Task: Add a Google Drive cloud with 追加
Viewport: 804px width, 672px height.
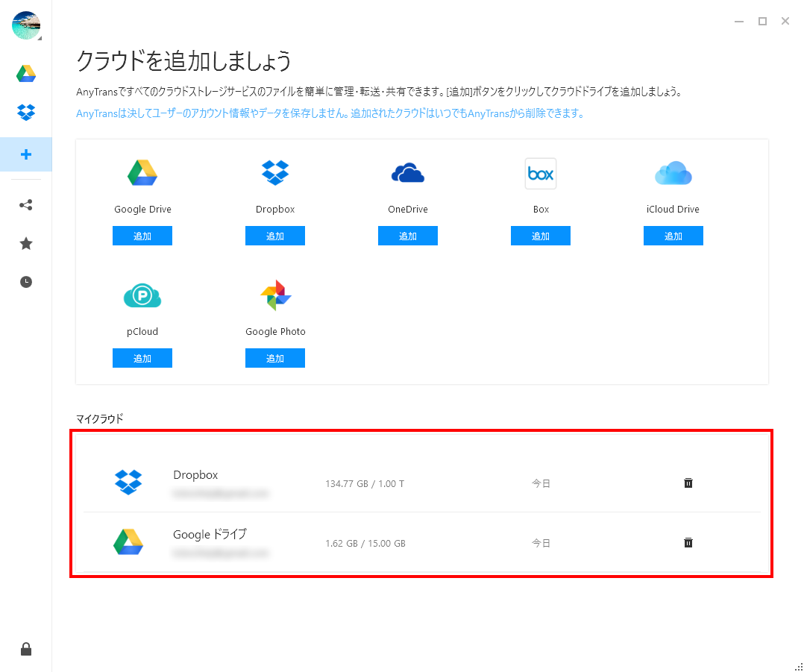Action: pos(142,236)
